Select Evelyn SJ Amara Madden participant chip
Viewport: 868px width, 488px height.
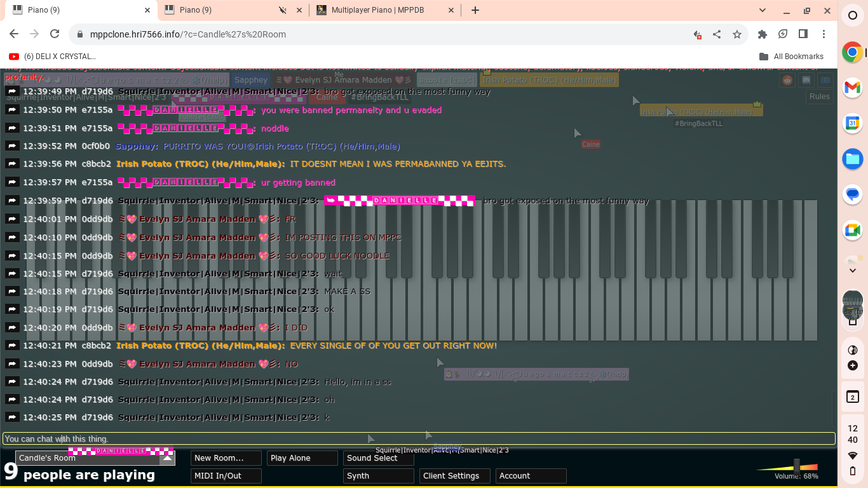tap(343, 80)
